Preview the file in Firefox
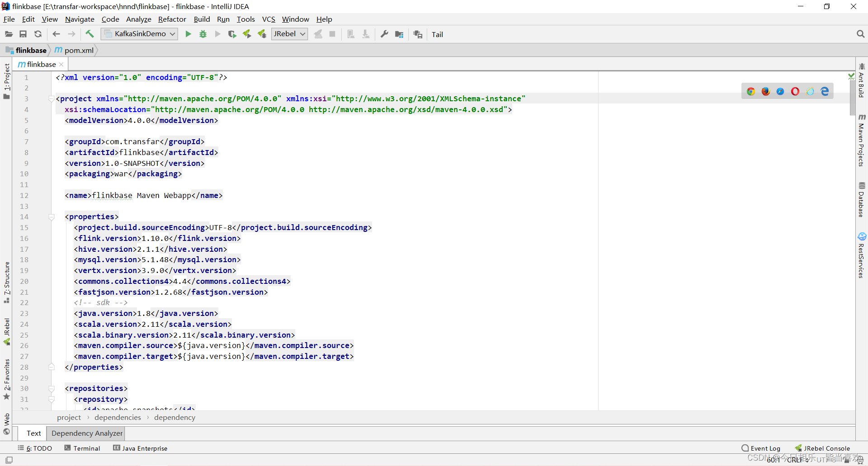 tap(766, 91)
